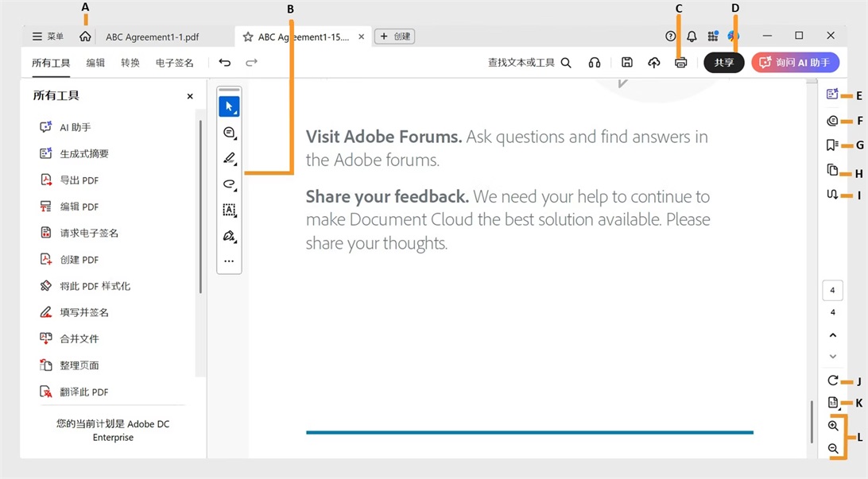
Task: Save the file using disk icon
Action: point(627,63)
